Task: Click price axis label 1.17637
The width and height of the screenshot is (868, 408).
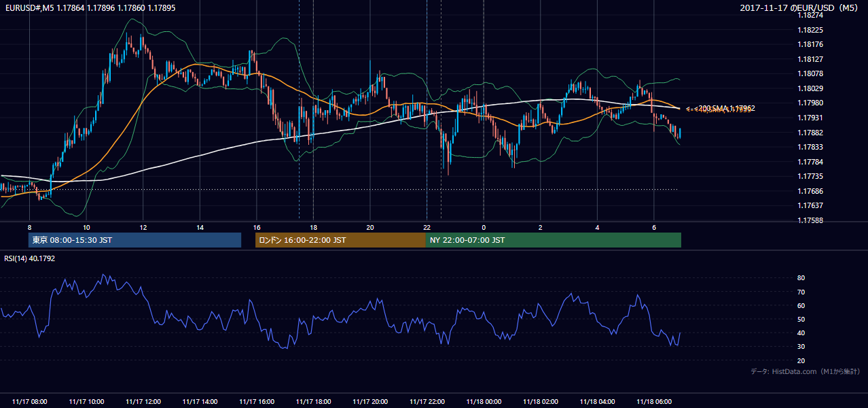Action: (x=810, y=205)
